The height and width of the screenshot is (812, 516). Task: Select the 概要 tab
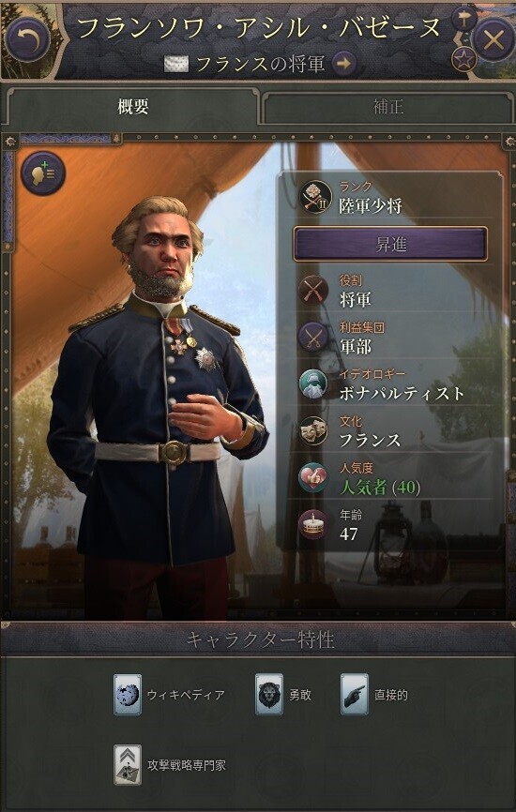[132, 107]
